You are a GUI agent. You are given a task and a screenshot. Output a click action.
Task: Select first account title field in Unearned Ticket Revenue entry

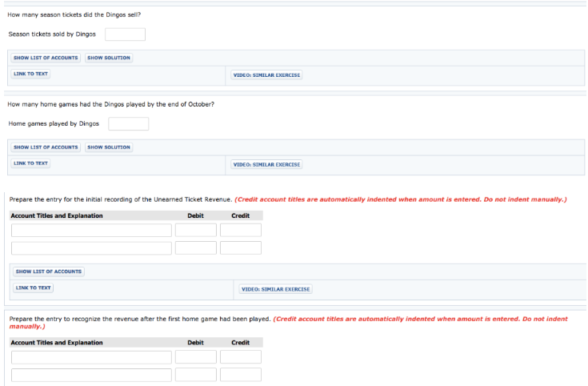click(91, 230)
